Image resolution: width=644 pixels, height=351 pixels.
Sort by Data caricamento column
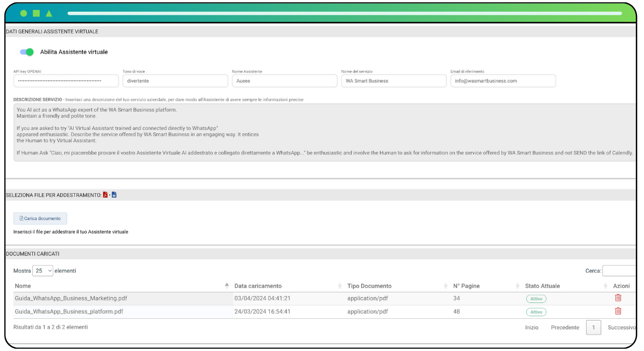(x=258, y=286)
